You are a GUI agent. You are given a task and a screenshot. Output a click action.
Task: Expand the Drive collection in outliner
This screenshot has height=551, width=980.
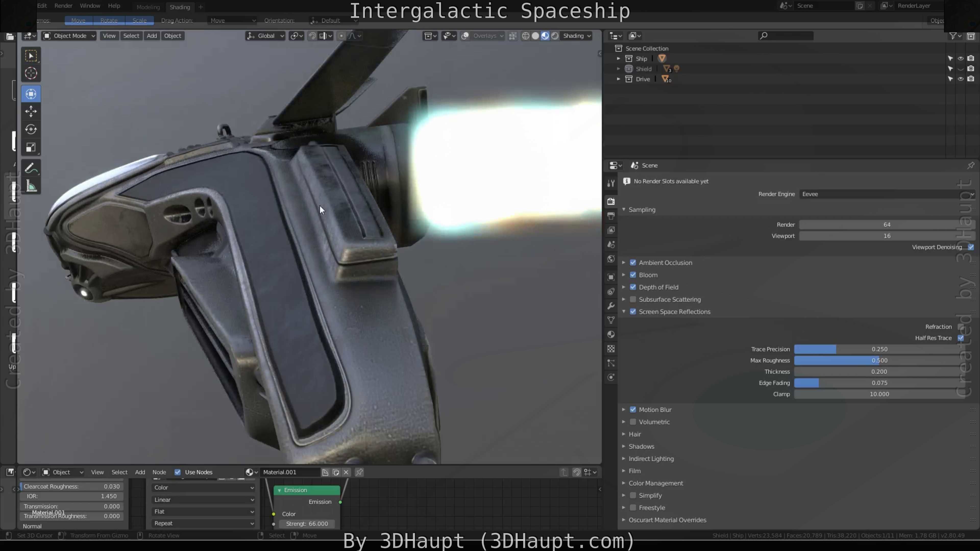618,79
